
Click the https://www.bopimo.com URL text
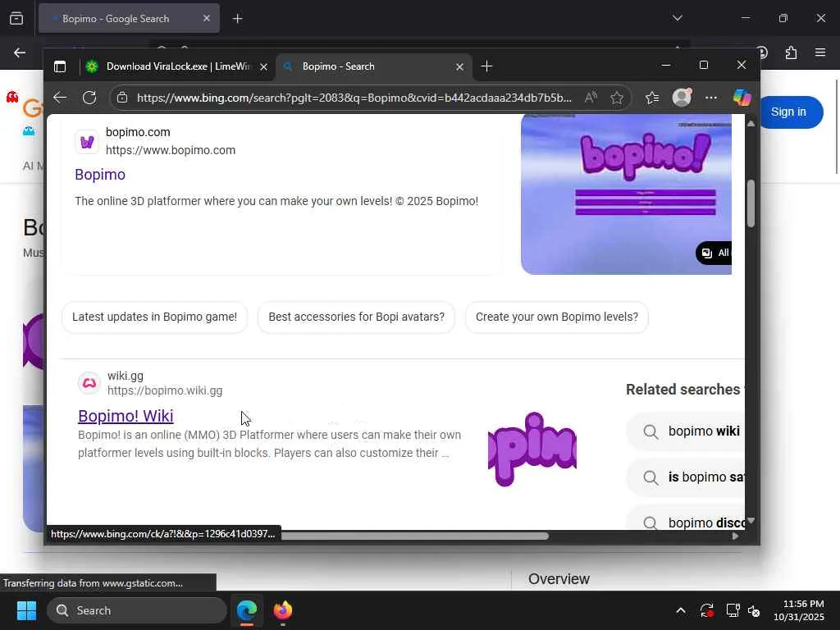171,151
